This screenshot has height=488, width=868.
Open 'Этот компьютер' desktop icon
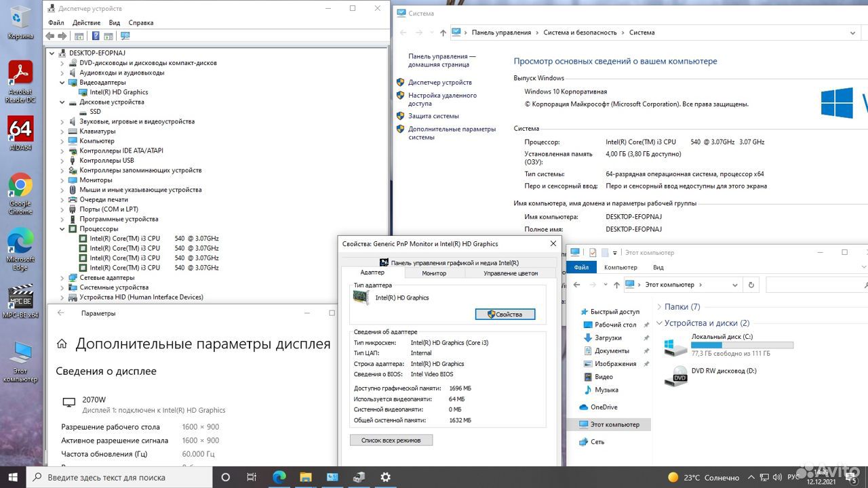[x=20, y=361]
